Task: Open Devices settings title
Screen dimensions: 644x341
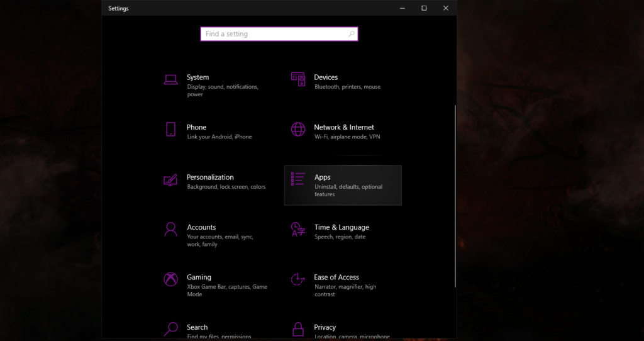Action: (x=326, y=77)
